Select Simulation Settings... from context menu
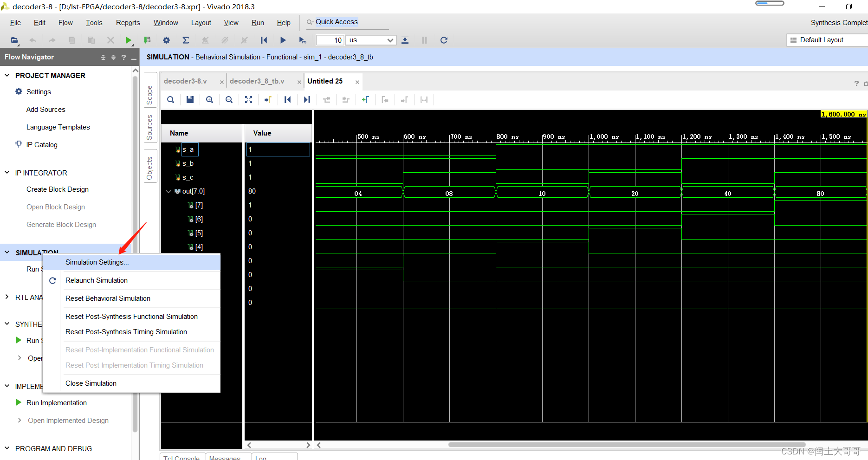Viewport: 868px width, 460px height. tap(132, 262)
